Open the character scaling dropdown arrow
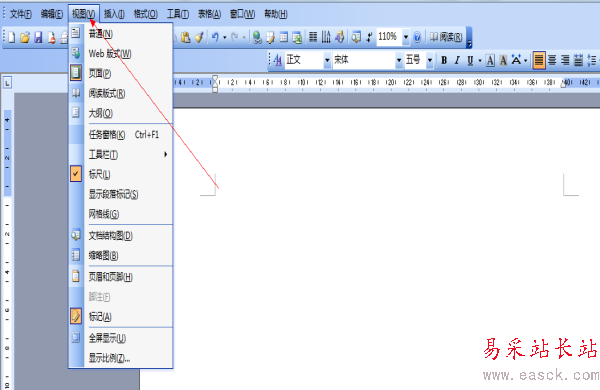Screen dimensions: 600x390 pos(525,60)
